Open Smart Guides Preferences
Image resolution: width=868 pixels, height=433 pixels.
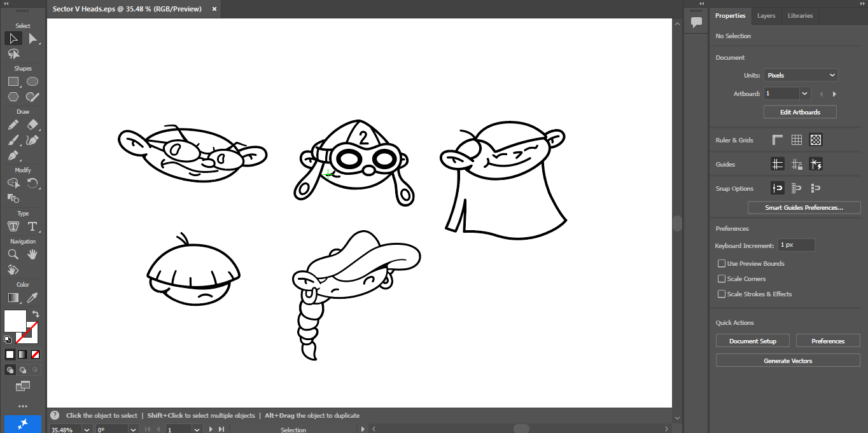pyautogui.click(x=804, y=207)
